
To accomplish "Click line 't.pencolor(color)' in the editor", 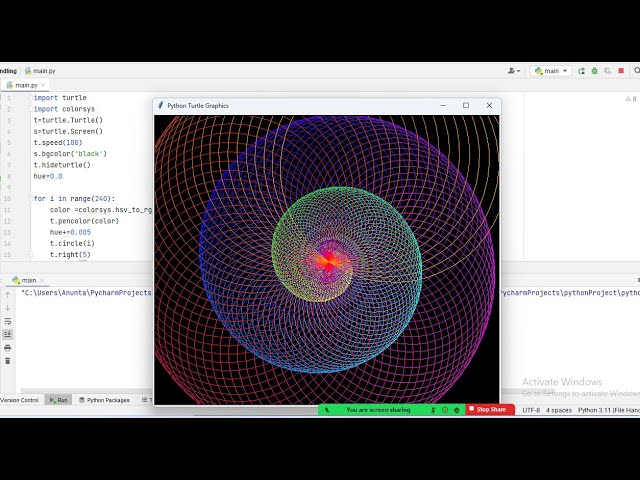I will [x=84, y=221].
